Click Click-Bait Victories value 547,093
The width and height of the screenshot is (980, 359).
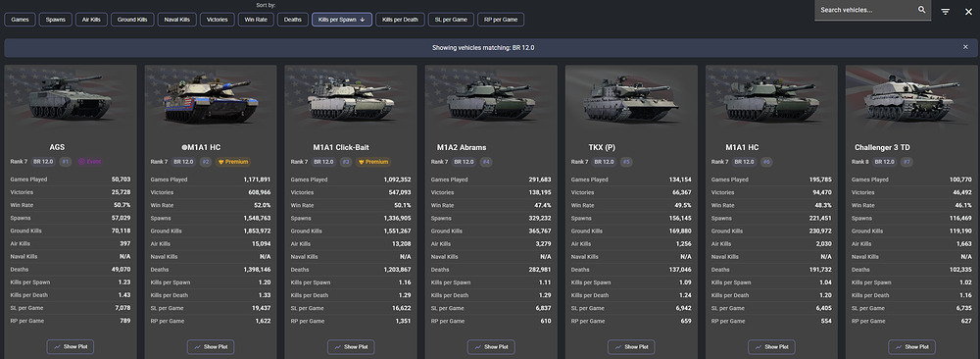399,192
